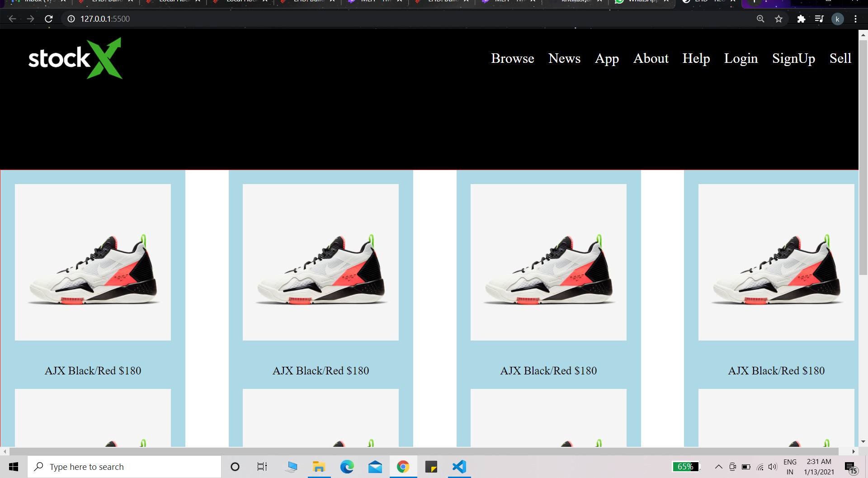Open the Chrome profile avatar 'k'

[837, 19]
